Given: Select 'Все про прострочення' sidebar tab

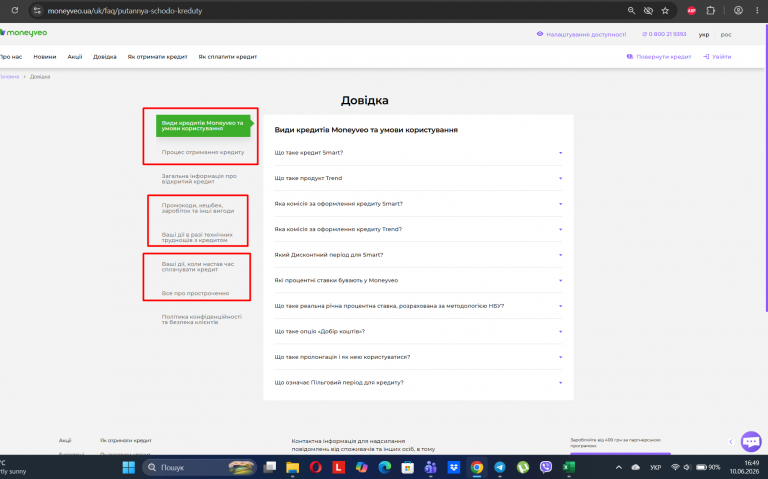Looking at the screenshot, I should [x=195, y=293].
